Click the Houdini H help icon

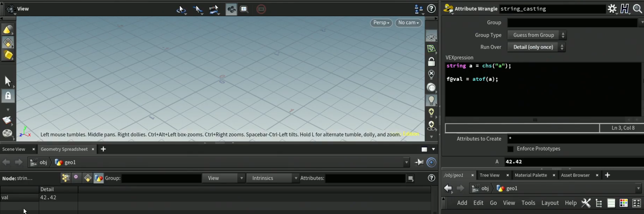click(x=625, y=9)
